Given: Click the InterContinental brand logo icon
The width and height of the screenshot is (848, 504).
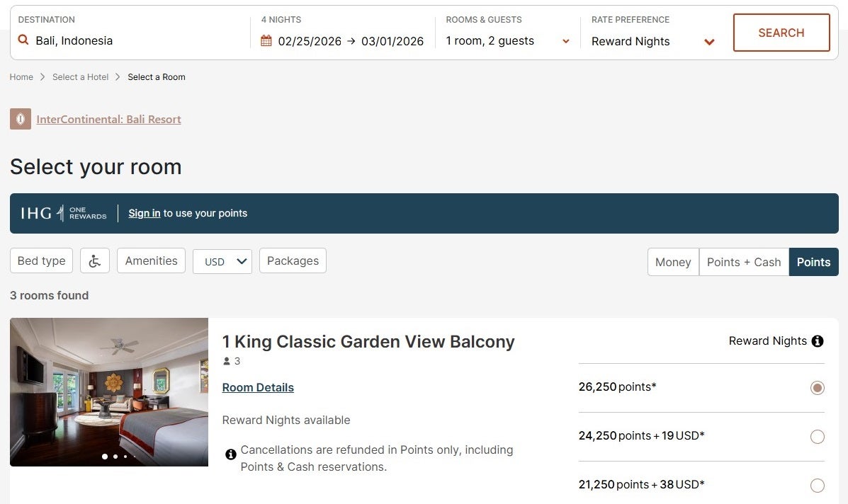Looking at the screenshot, I should point(20,119).
